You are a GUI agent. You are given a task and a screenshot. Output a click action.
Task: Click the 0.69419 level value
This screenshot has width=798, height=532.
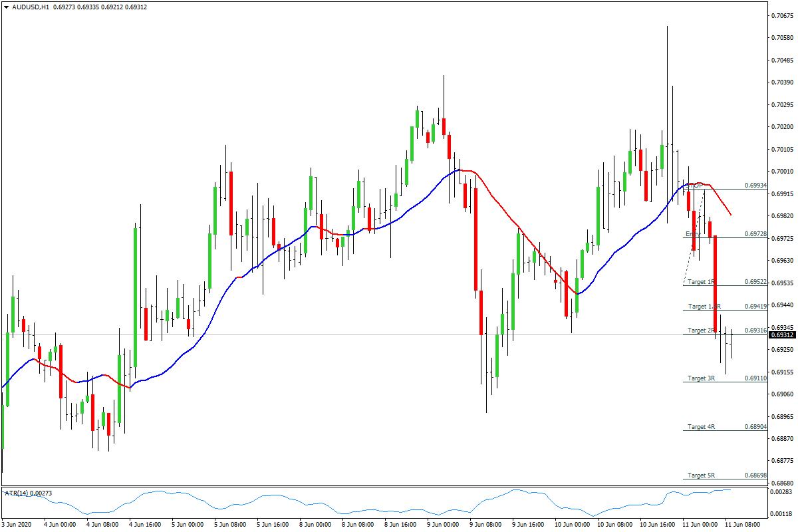[756, 306]
